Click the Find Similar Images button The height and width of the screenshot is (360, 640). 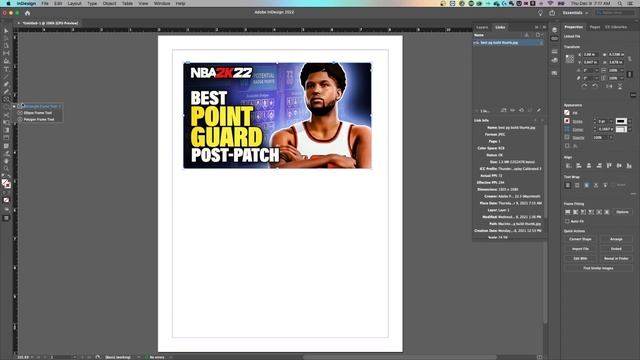tap(598, 269)
